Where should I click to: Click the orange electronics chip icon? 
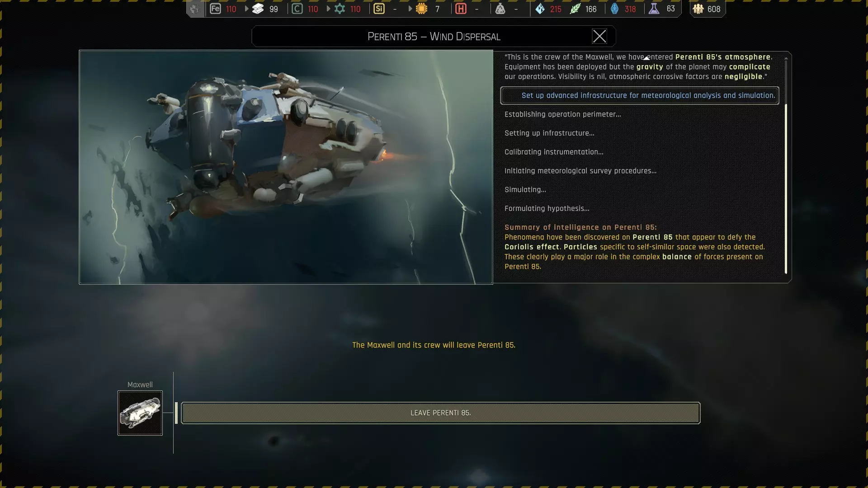(421, 9)
